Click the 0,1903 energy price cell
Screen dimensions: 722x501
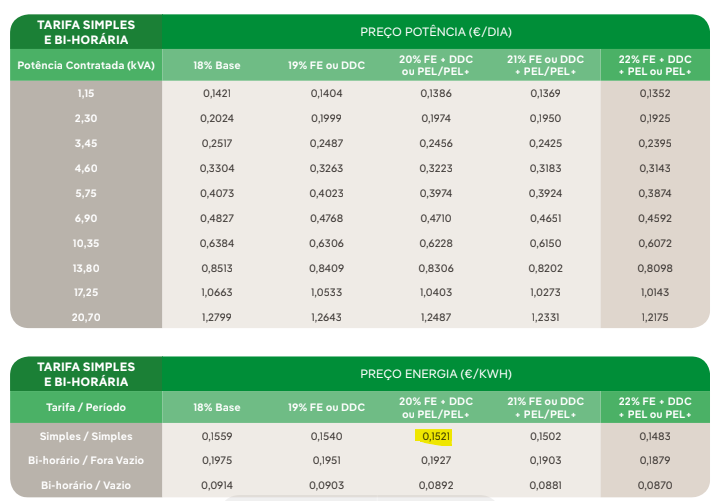[x=544, y=460]
